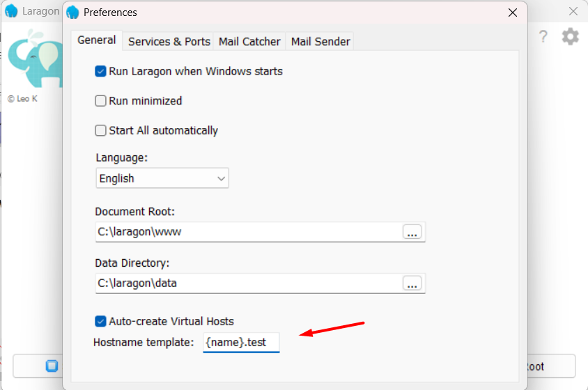Switch to Services & Ports tab
Image resolution: width=588 pixels, height=390 pixels.
(x=169, y=42)
